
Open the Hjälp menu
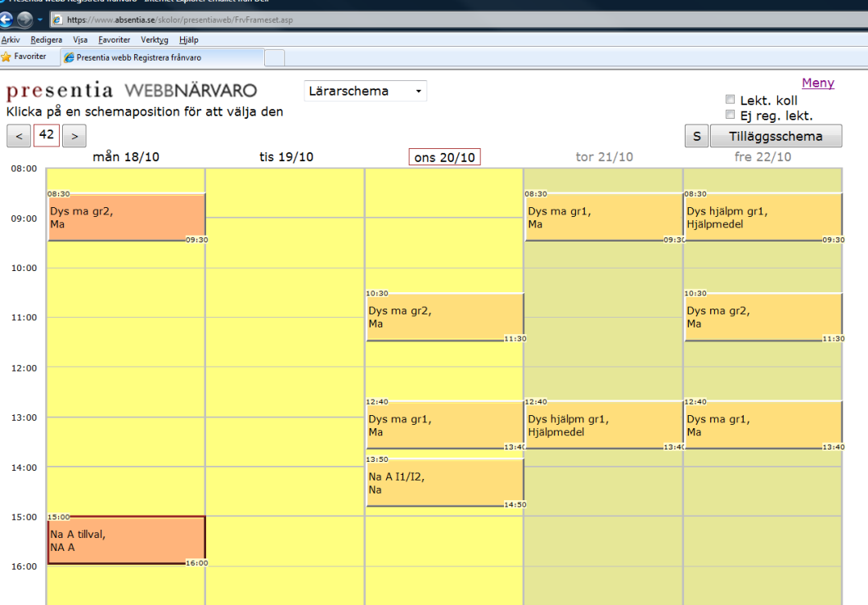pyautogui.click(x=188, y=39)
